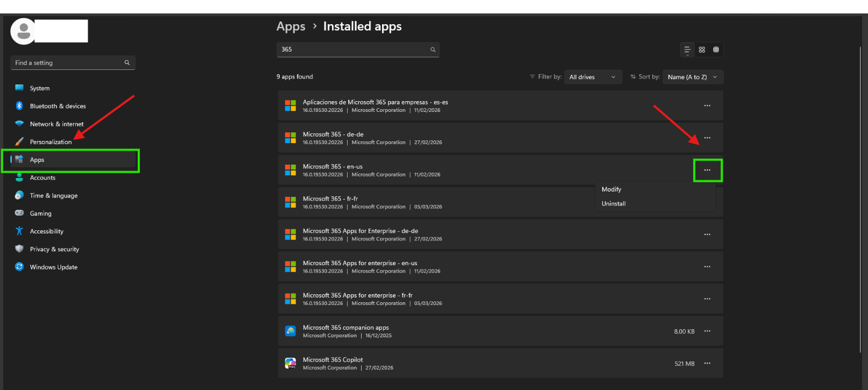Viewport: 868px width, 390px height.
Task: Open more options for Apps for enterprise - en-us
Action: coord(707,267)
